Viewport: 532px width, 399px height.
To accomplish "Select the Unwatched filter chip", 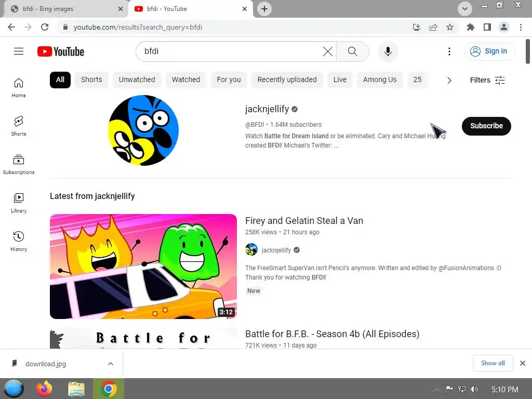I will [137, 80].
